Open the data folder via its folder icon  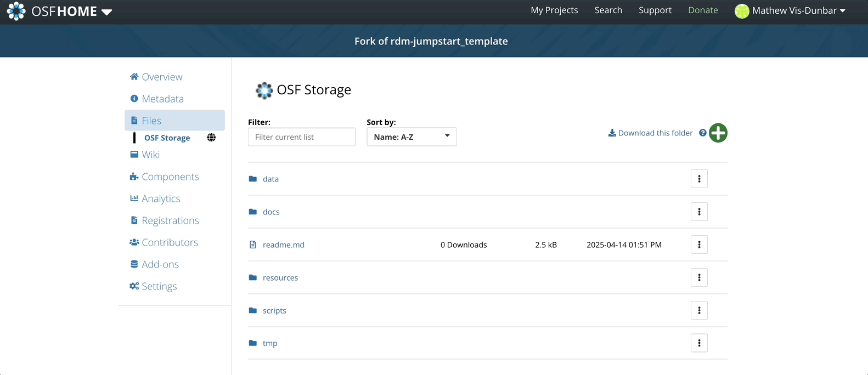coord(253,179)
